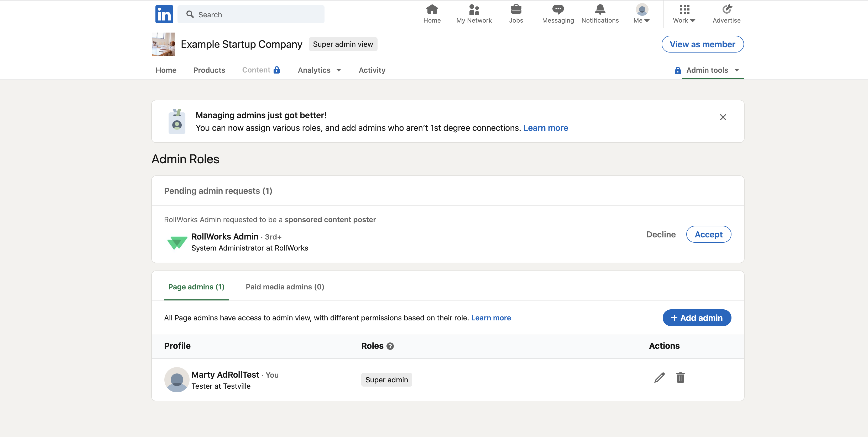
Task: Expand the Work apps menu
Action: 684,14
